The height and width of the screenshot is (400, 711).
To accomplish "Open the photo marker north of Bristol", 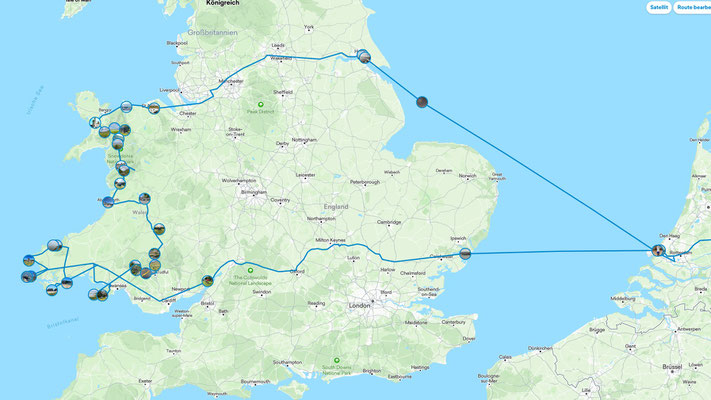I will click(x=207, y=281).
